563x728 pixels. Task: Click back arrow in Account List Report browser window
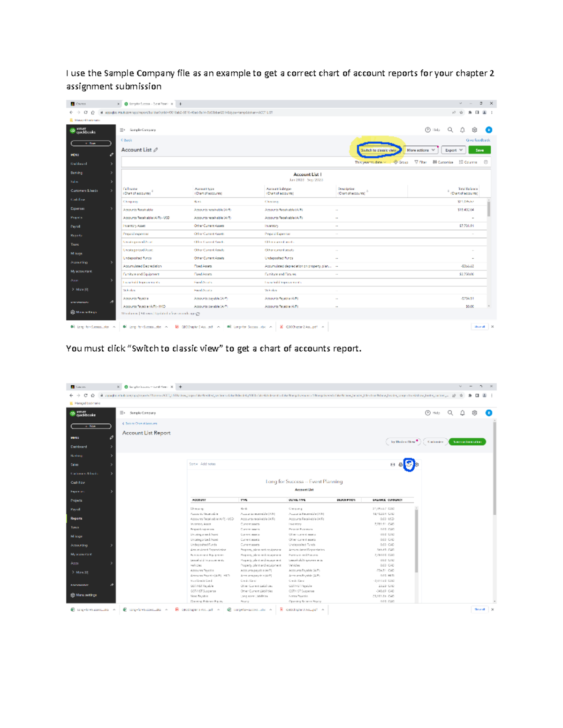pyautogui.click(x=71, y=396)
